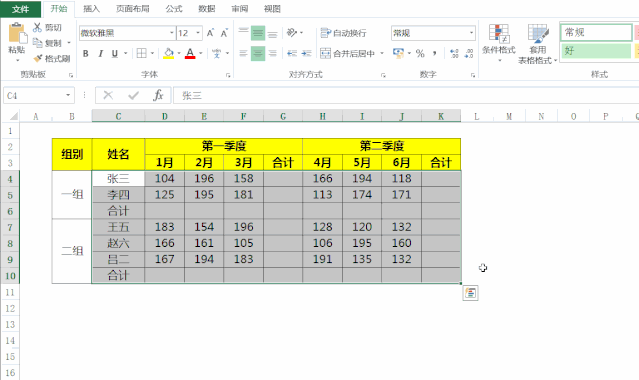Click the formula bar cancel X icon
Image resolution: width=639 pixels, height=380 pixels.
(x=108, y=95)
